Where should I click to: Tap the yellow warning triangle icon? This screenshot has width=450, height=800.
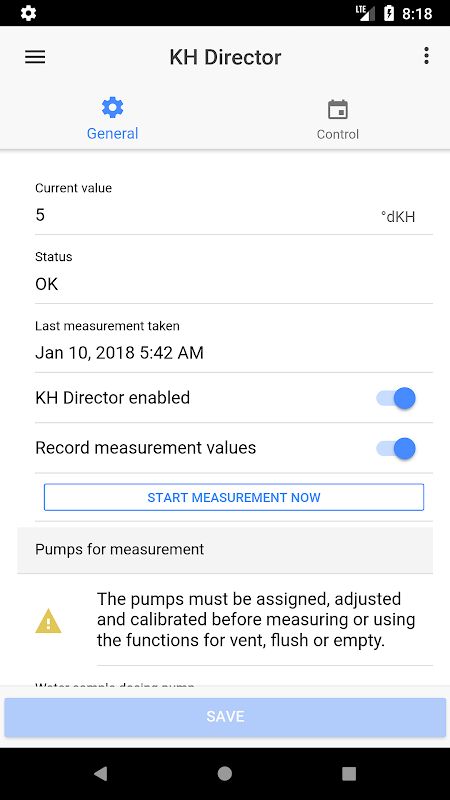tap(48, 621)
